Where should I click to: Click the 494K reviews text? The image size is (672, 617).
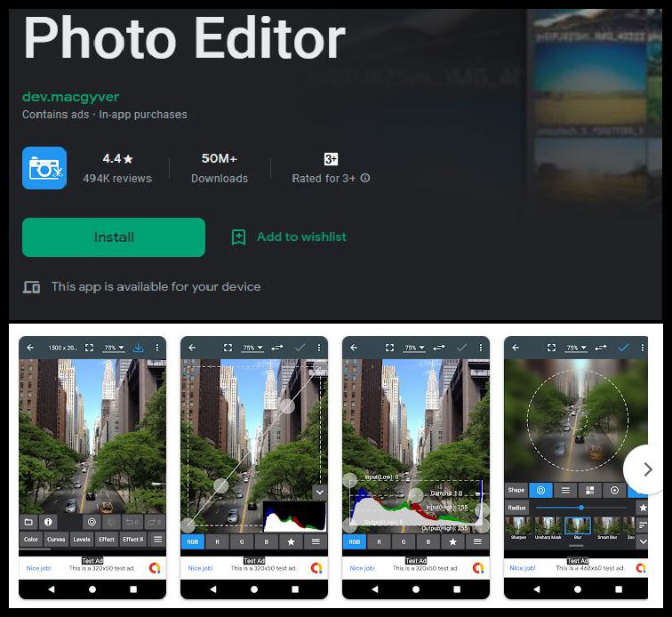point(117,179)
